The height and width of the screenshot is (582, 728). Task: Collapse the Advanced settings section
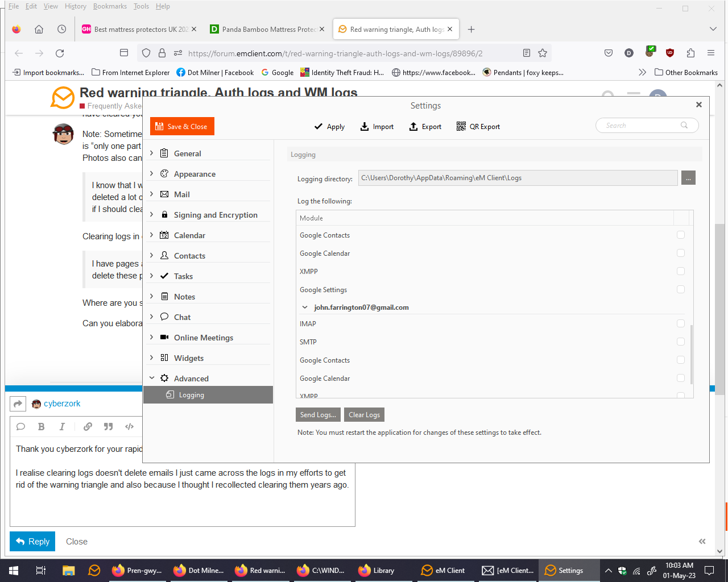pos(151,377)
